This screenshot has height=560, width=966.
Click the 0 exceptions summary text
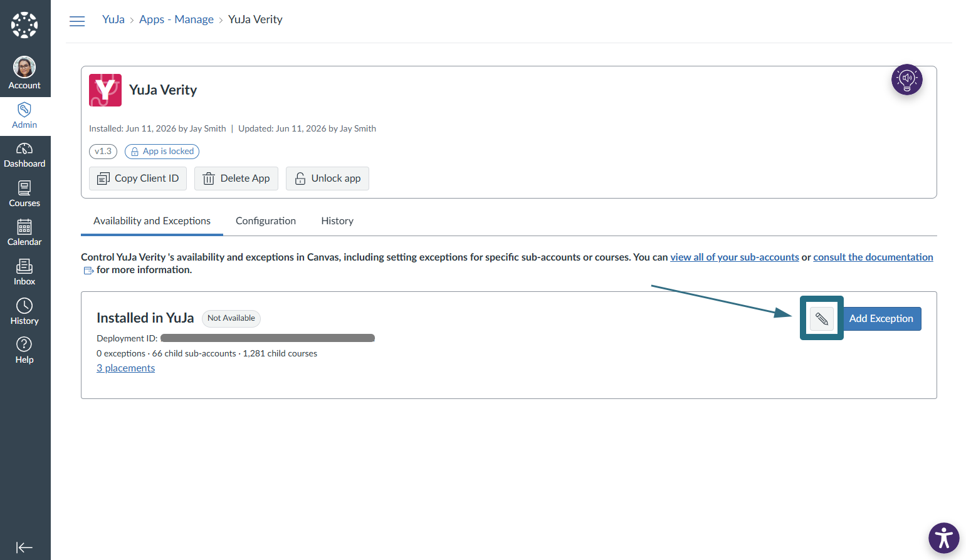(x=121, y=354)
